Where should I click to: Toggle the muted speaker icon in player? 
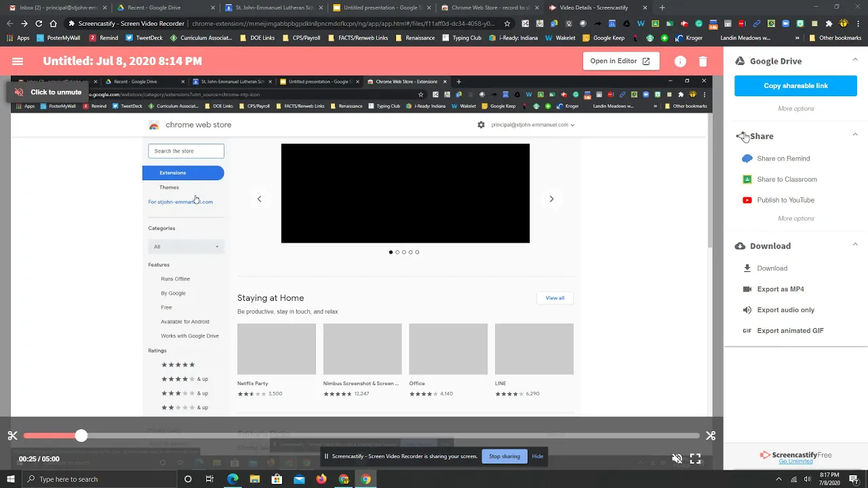pyautogui.click(x=677, y=459)
